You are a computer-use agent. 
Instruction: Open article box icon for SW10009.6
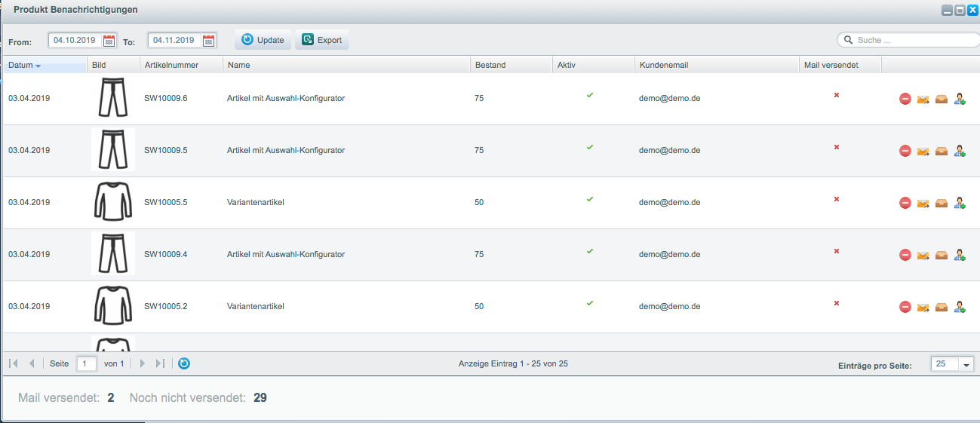point(942,99)
